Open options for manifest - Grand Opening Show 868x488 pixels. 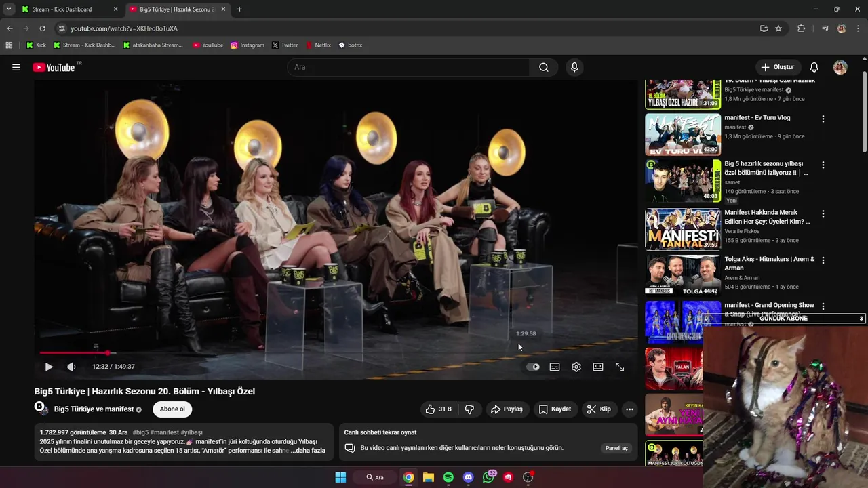[x=823, y=306]
